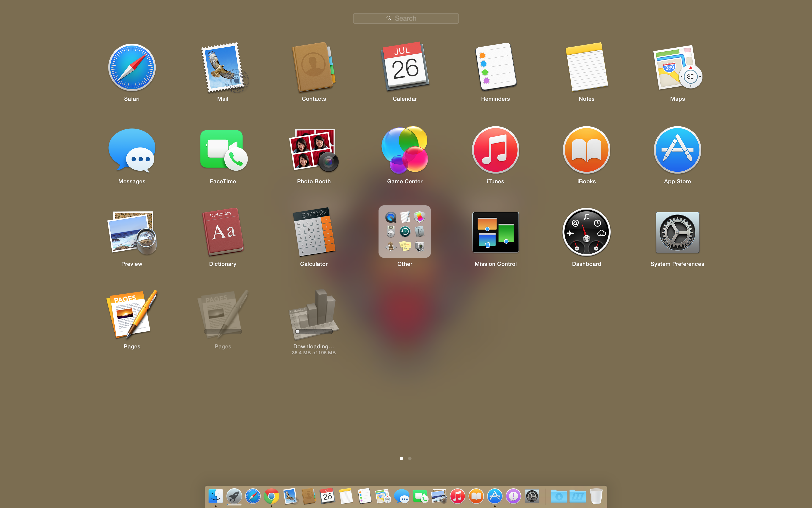812x508 pixels.
Task: Open Messages in Launchpad
Action: 132,150
